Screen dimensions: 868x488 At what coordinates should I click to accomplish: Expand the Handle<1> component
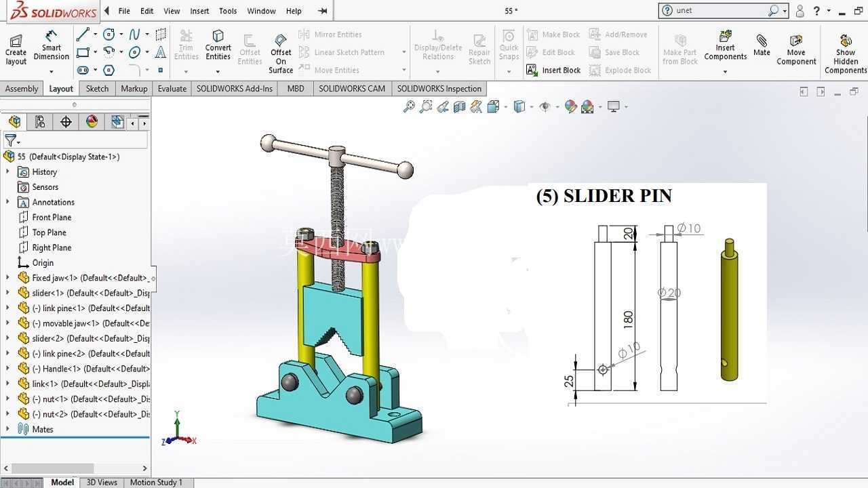pos(8,369)
